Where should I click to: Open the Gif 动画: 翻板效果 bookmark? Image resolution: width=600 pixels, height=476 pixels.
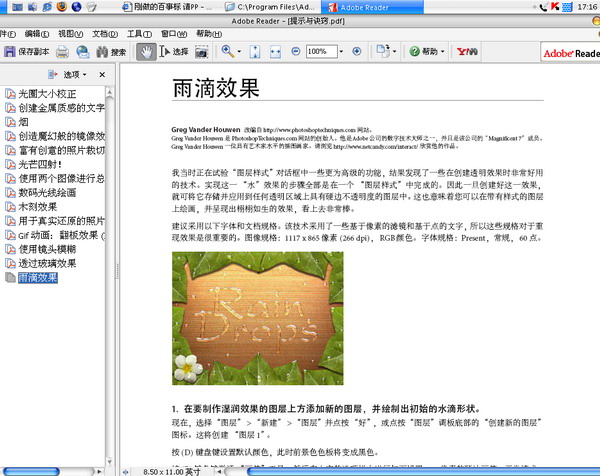pyautogui.click(x=62, y=235)
